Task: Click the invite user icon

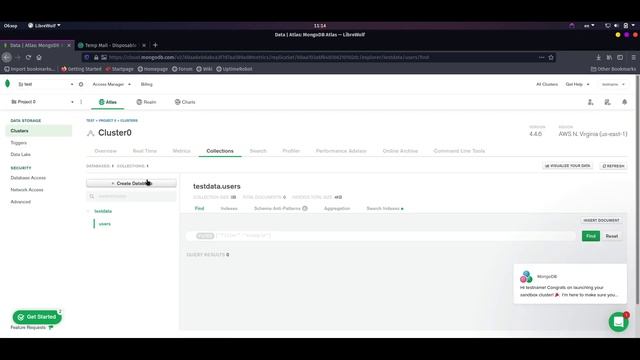Action: [591, 102]
